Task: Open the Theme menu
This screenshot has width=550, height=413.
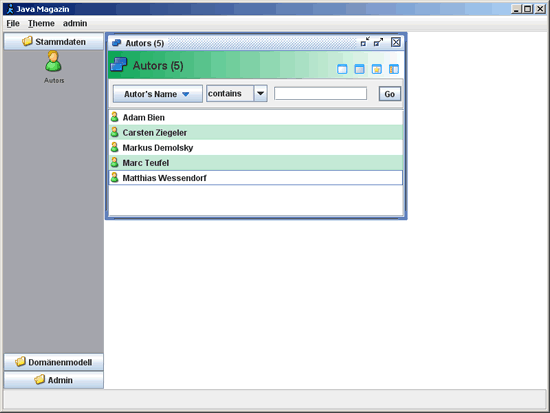Action: tap(41, 24)
